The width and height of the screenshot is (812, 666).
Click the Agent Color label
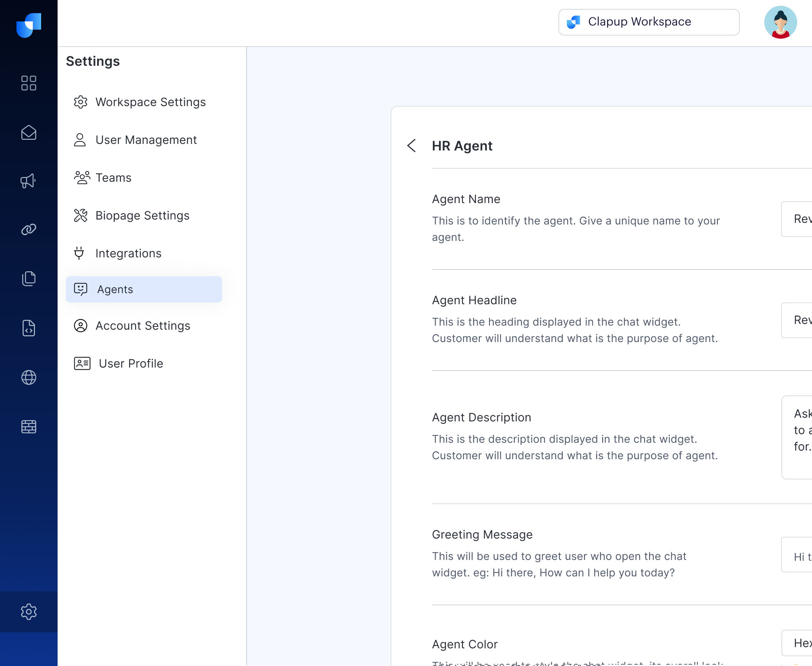465,644
